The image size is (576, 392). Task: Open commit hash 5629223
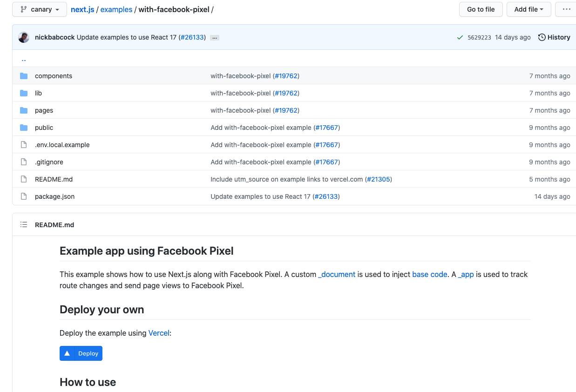coord(479,38)
